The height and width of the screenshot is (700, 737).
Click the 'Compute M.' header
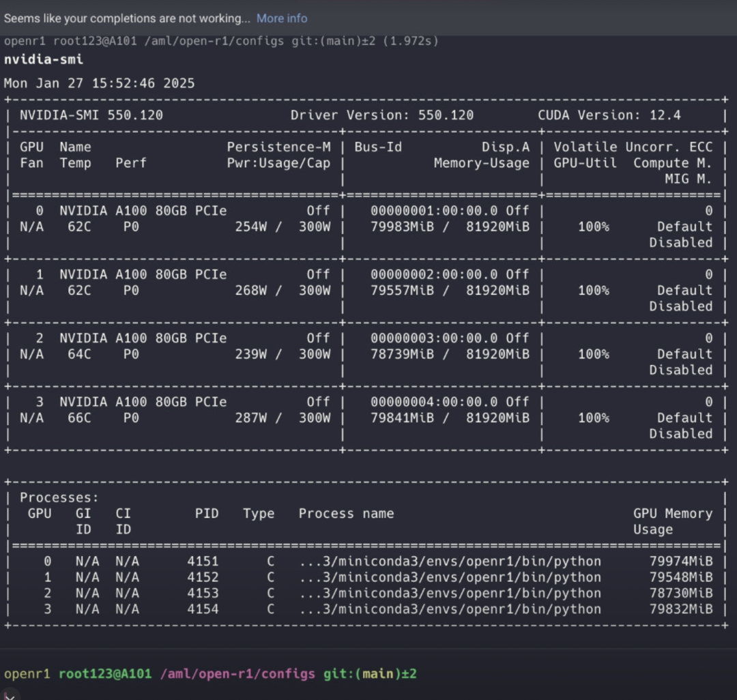coord(673,163)
